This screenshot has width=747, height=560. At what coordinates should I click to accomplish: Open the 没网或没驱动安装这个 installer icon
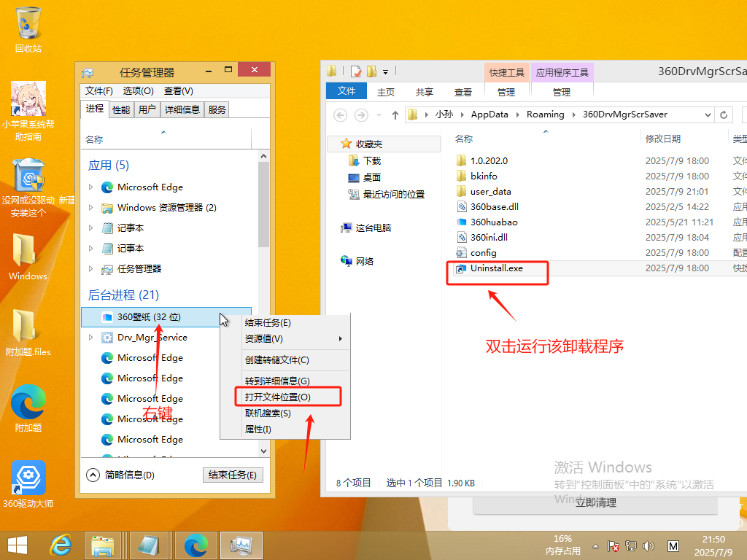click(x=28, y=187)
